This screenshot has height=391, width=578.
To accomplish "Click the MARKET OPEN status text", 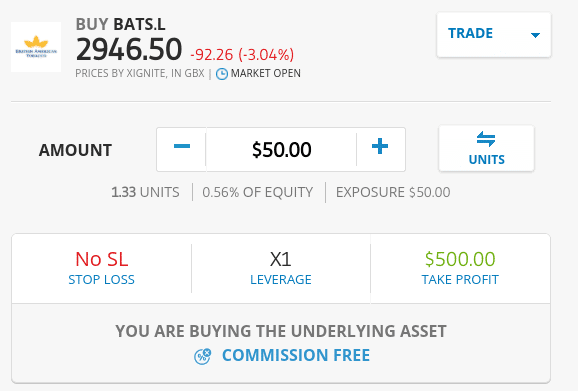I will tap(265, 73).
